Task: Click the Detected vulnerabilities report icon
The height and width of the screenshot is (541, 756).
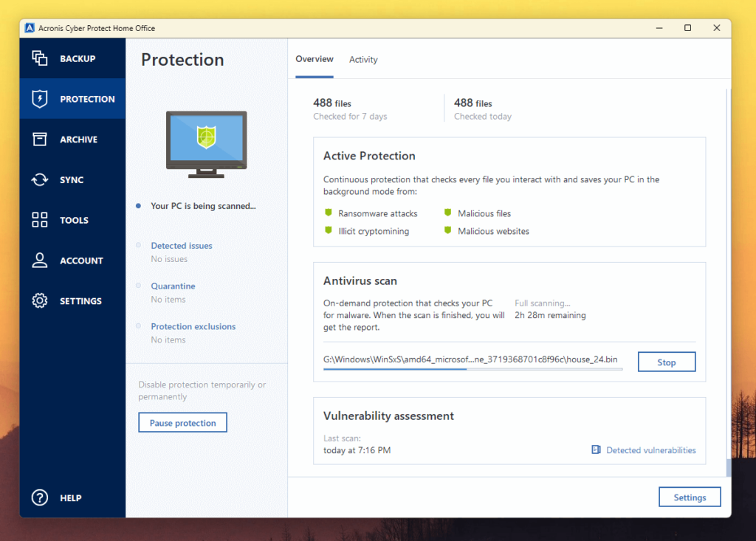Action: point(596,450)
